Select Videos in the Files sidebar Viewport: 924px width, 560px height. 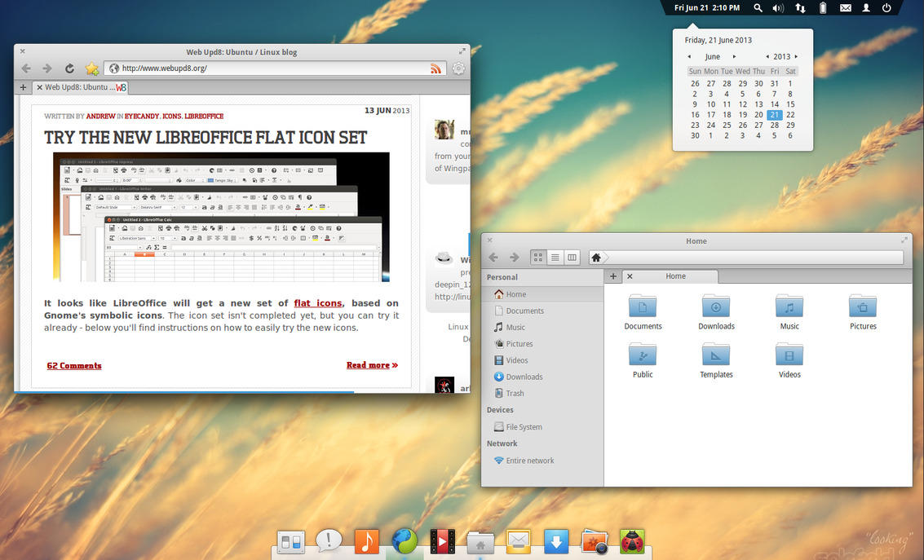point(542,359)
